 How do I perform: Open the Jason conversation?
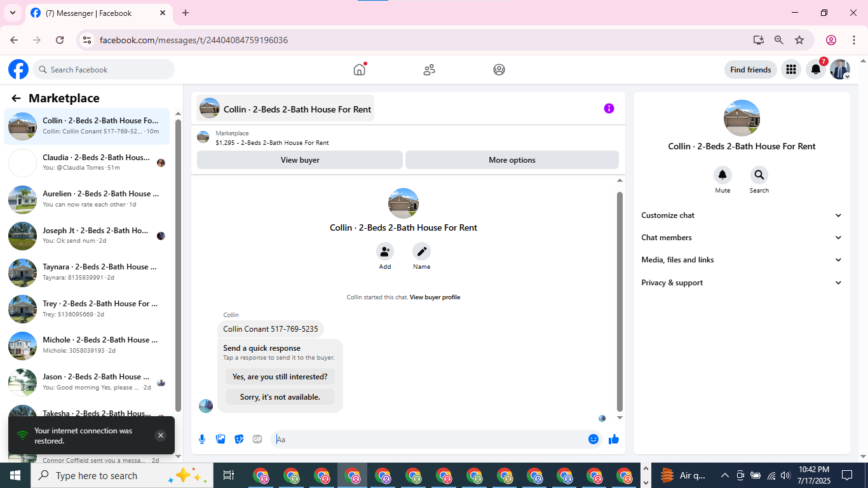click(x=87, y=382)
